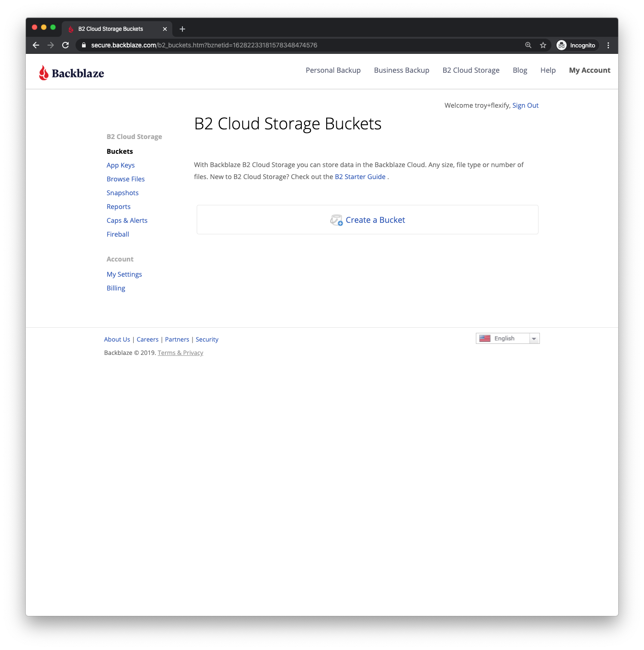
Task: Open a new tab with the plus icon
Action: (x=182, y=29)
